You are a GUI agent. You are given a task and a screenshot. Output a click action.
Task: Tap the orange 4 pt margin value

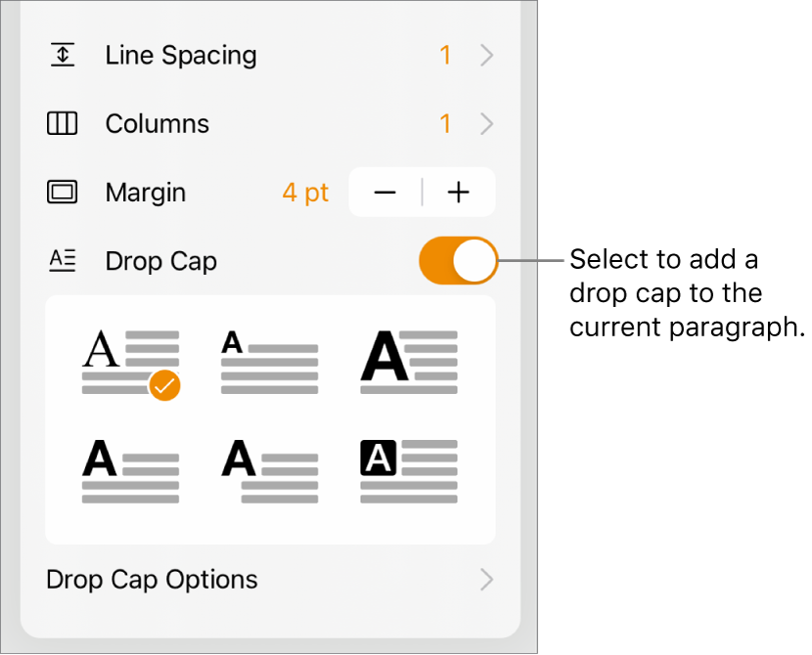click(305, 193)
